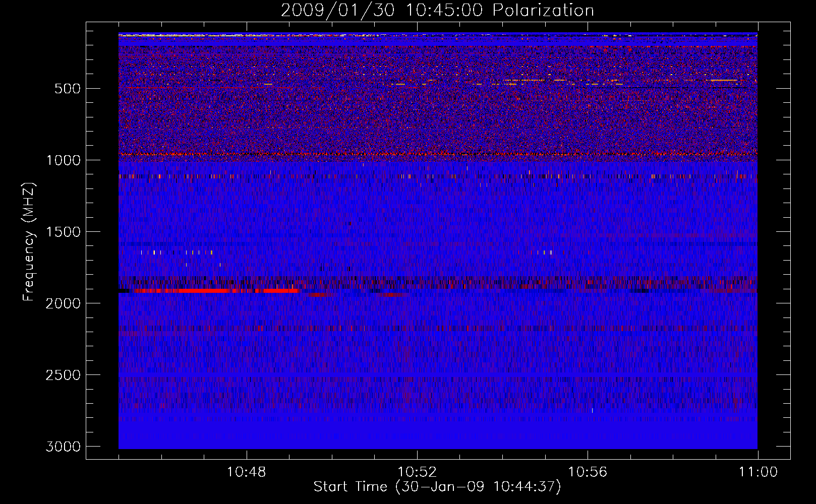
Task: Click the 10:48 time tick label
Action: 247,472
